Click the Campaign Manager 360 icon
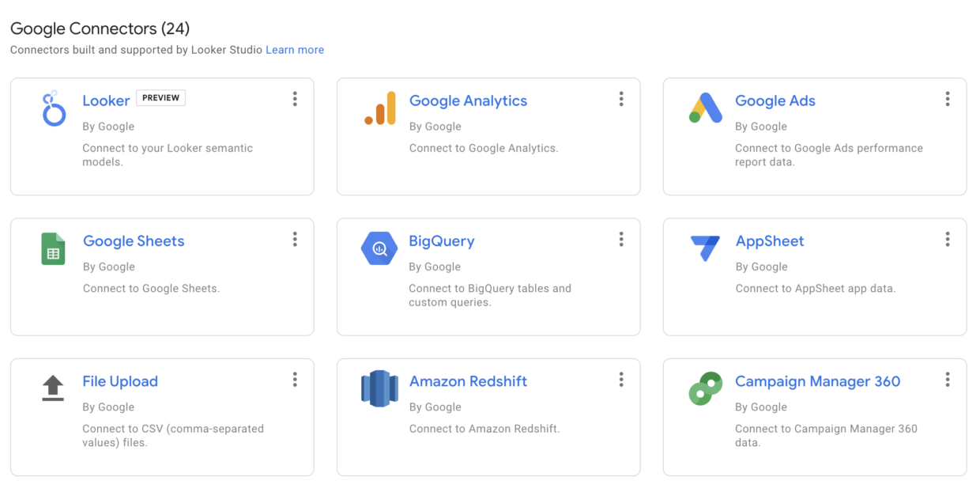Screen dimensions: 980x492 click(x=706, y=388)
